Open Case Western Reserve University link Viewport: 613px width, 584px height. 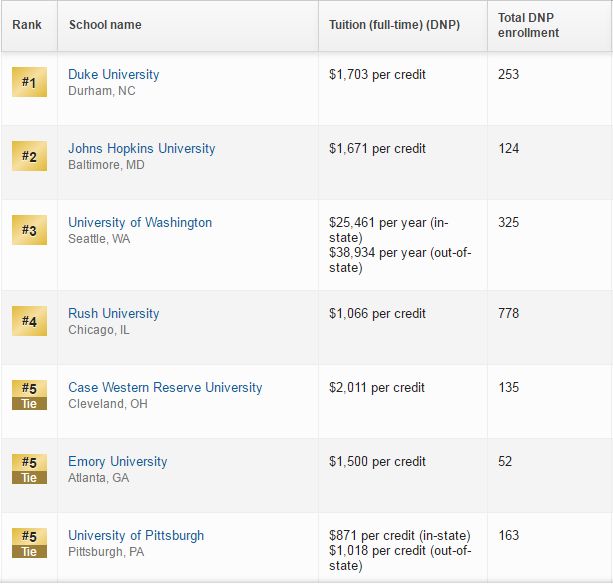click(x=165, y=387)
